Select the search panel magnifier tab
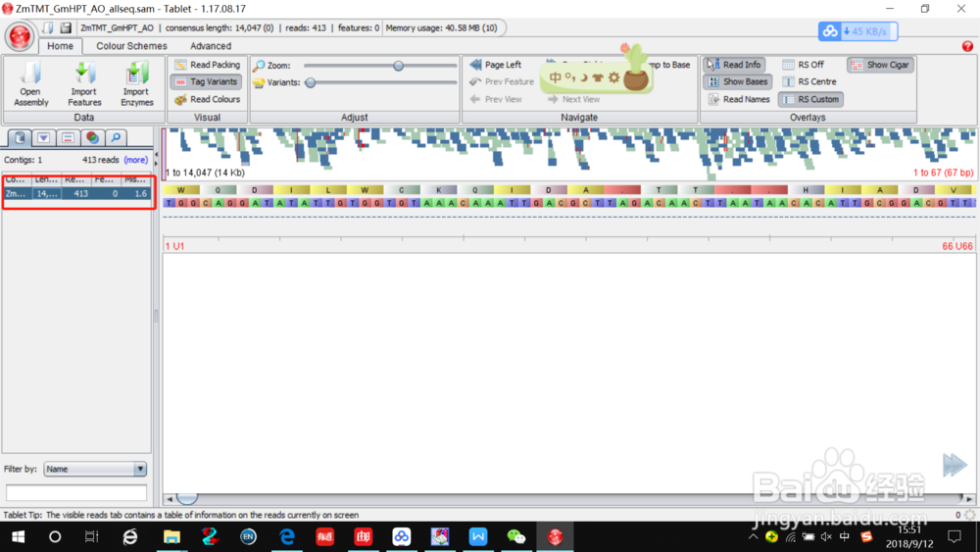Image resolution: width=980 pixels, height=552 pixels. 116,138
